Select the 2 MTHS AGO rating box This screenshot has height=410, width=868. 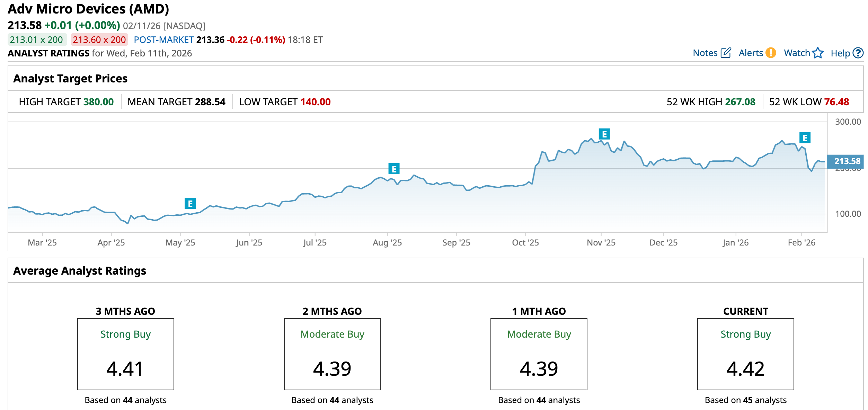(x=332, y=354)
